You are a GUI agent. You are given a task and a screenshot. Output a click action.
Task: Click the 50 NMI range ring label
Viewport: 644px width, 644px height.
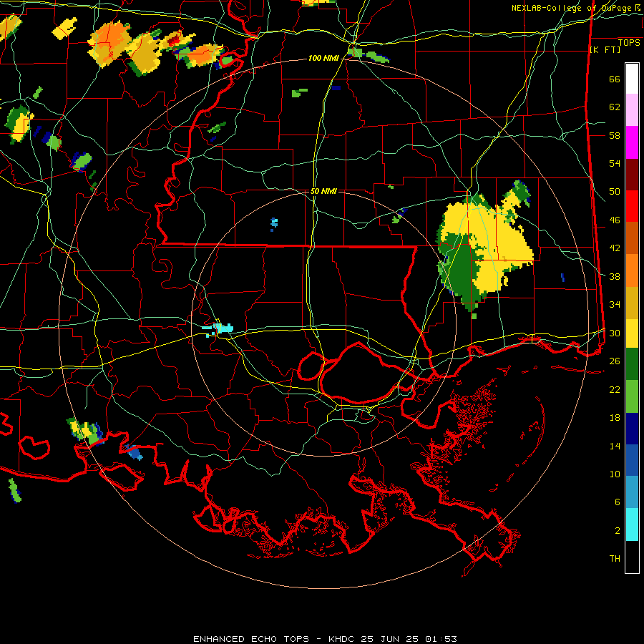click(323, 191)
